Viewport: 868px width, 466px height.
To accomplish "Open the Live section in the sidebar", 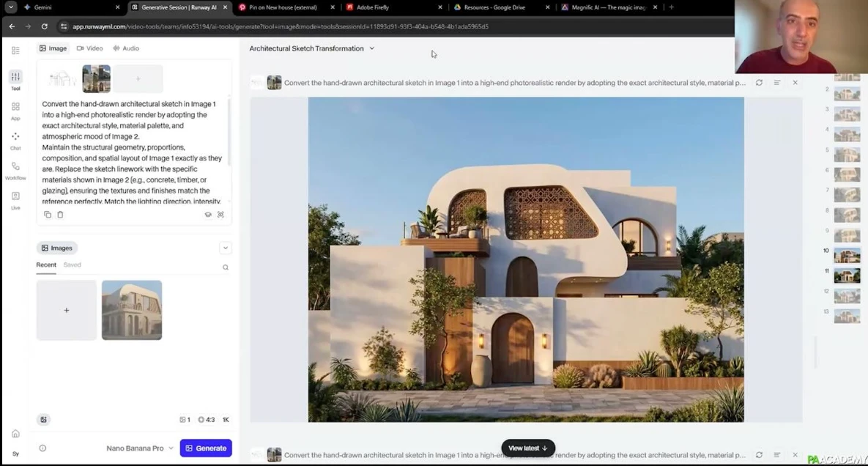I will click(x=15, y=199).
